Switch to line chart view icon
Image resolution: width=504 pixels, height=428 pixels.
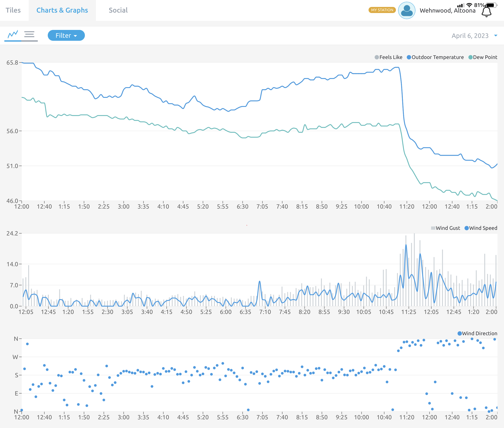[13, 34]
